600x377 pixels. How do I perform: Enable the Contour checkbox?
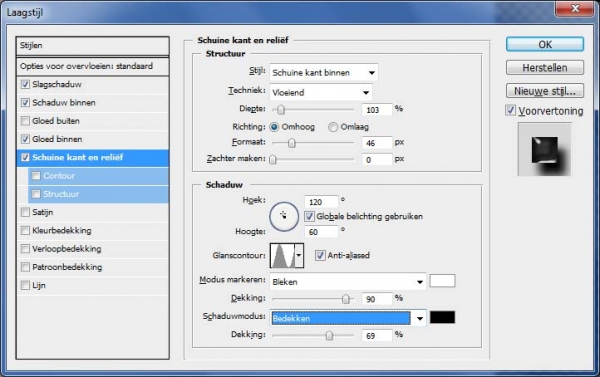pos(36,176)
